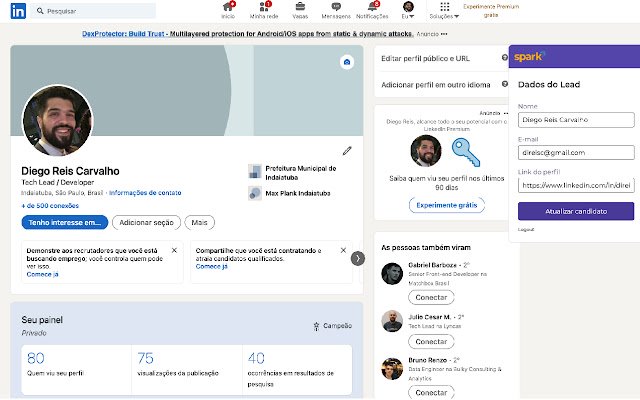Click help icon beside Editar perfil público

[504, 58]
